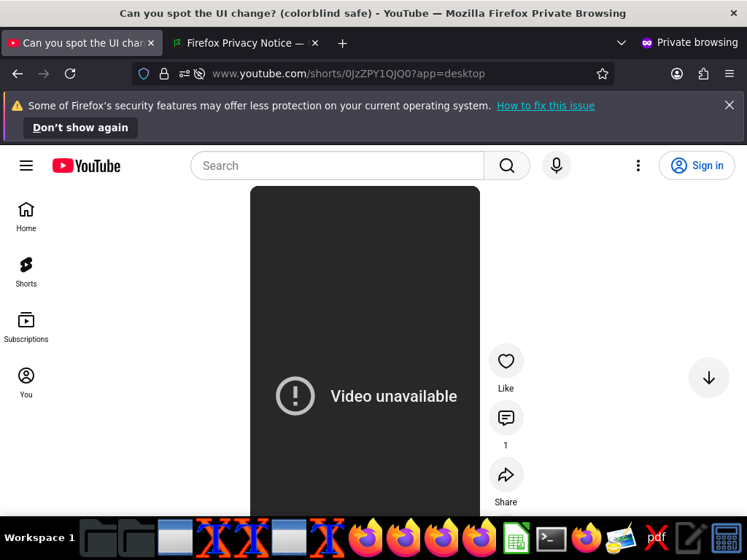Click the Workspace 1 switcher in taskbar
The width and height of the screenshot is (747, 560).
click(39, 538)
